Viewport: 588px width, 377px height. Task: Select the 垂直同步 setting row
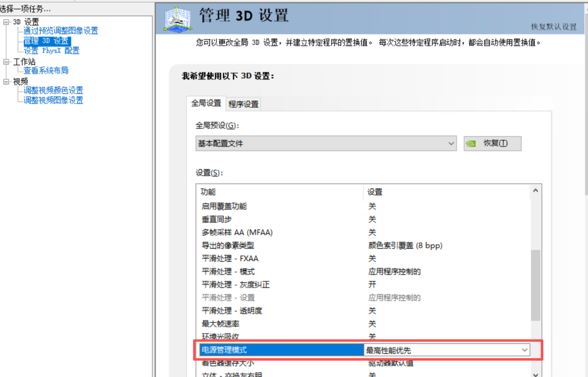pos(363,219)
